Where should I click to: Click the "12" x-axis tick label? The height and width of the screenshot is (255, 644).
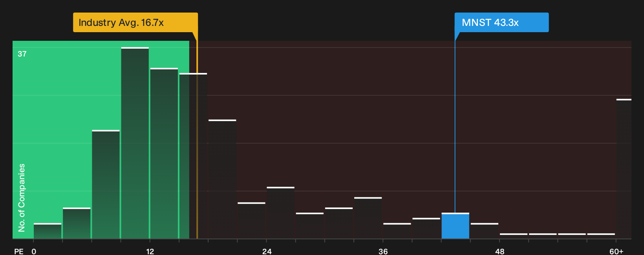[x=150, y=251]
